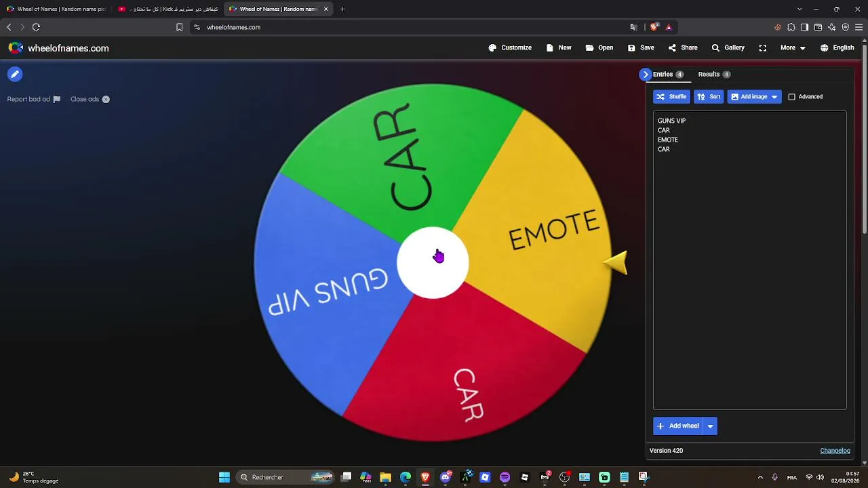Open Brave Rewards triangle icon
868x488 pixels.
669,27
